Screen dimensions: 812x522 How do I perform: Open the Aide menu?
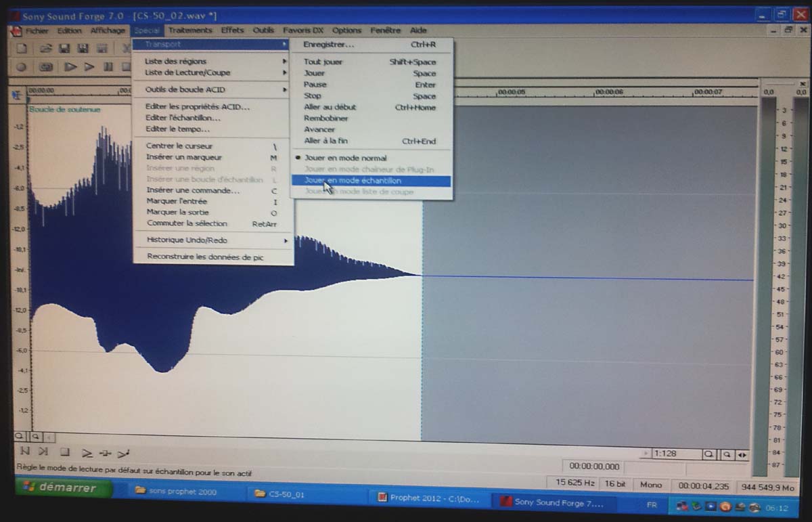[x=418, y=30]
